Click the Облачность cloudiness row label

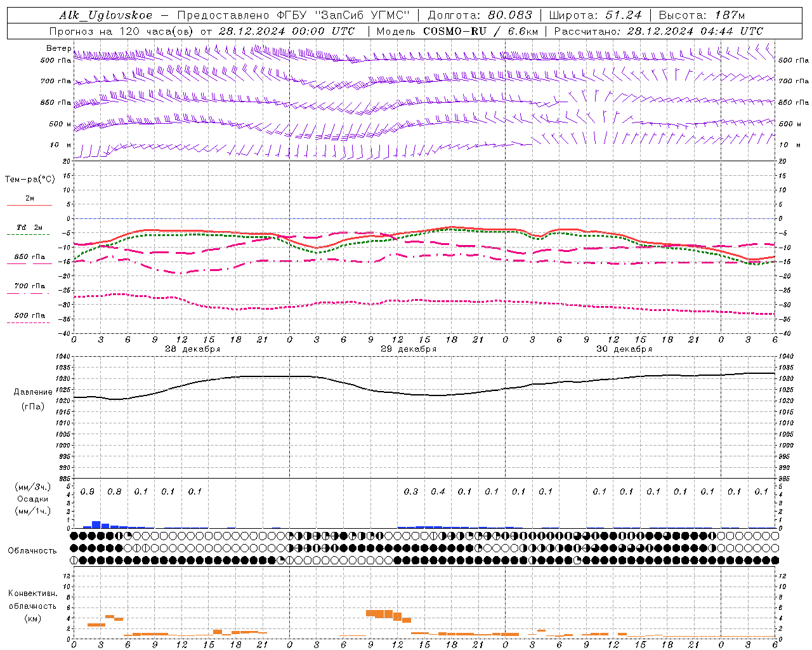tap(32, 551)
